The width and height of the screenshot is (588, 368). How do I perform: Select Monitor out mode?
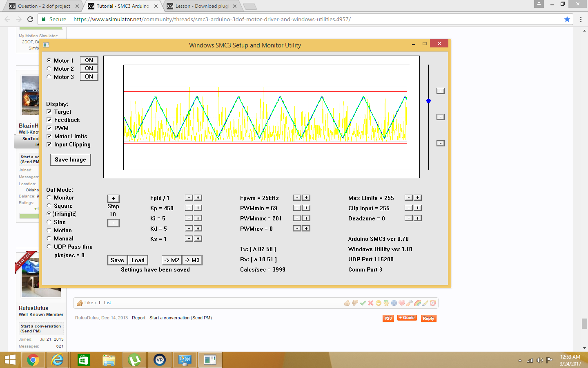click(x=49, y=197)
